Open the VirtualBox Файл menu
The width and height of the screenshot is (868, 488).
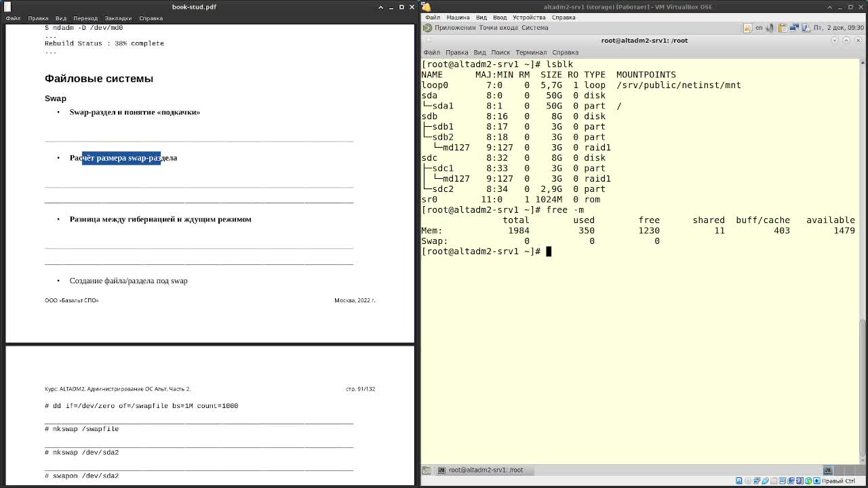click(433, 18)
